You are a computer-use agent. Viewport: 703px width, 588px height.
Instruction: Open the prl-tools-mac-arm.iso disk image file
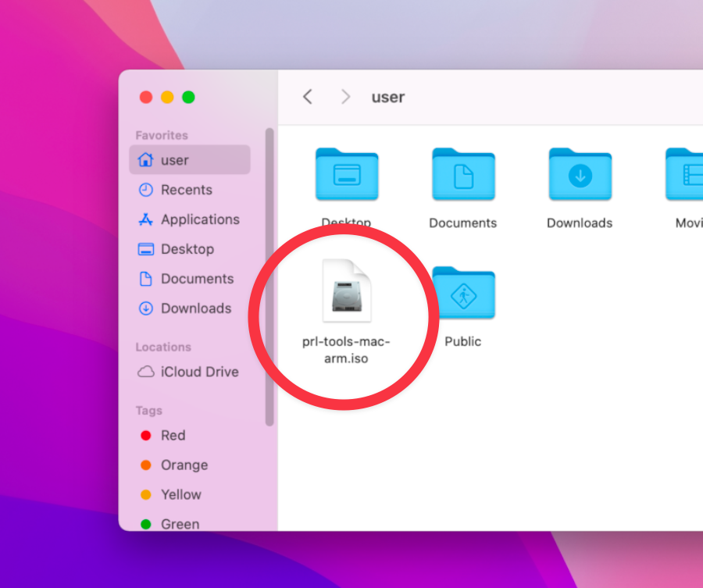(x=347, y=290)
